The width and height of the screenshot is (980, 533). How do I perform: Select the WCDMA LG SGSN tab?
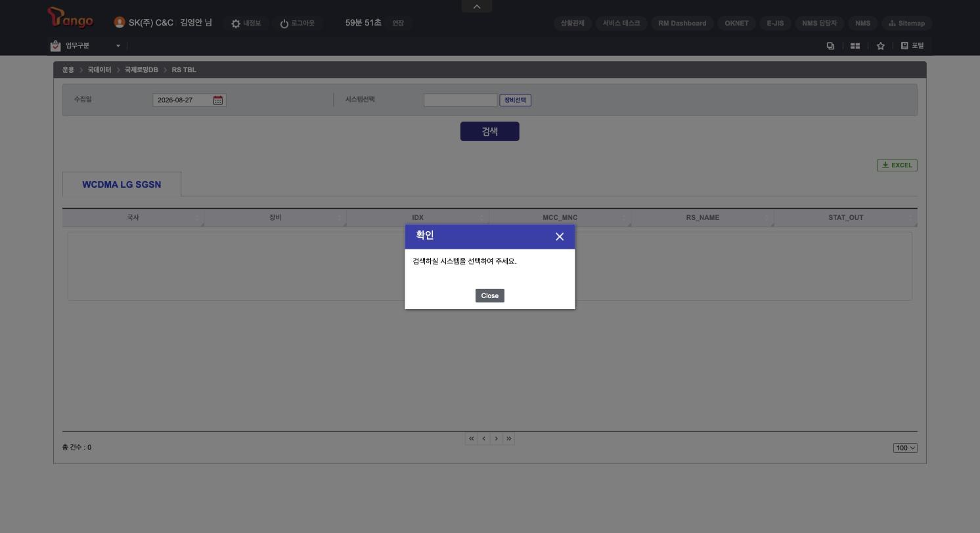[122, 184]
